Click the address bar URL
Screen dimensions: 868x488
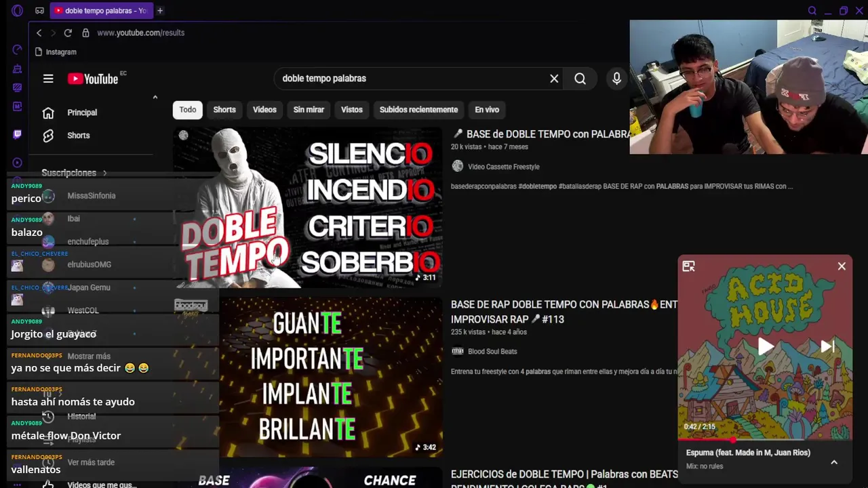coord(141,33)
